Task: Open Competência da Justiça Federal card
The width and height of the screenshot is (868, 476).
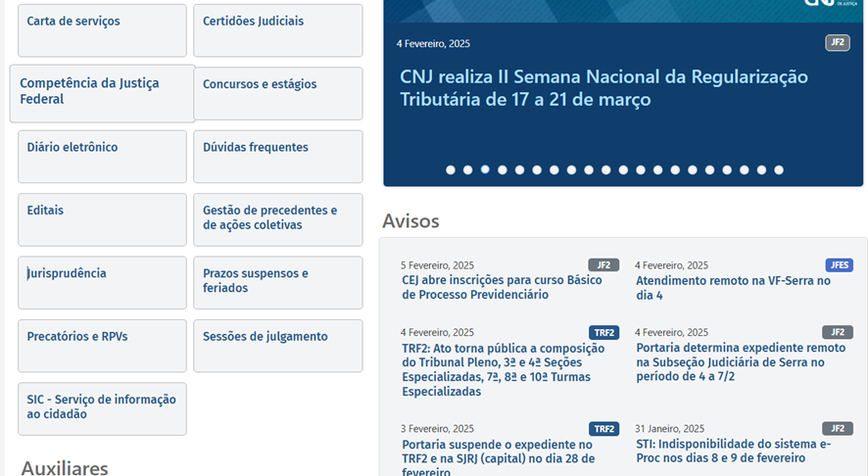Action: (x=103, y=94)
